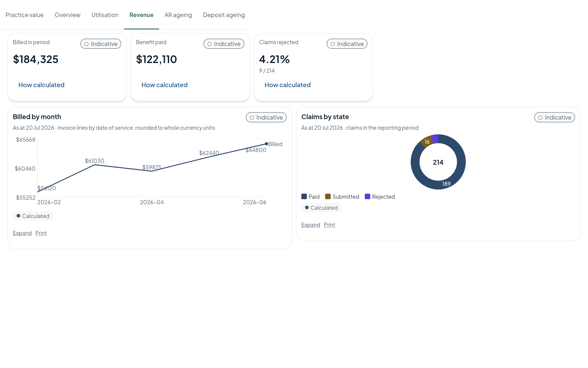
Task: Click the $65668 y-axis label
Action: tap(26, 140)
